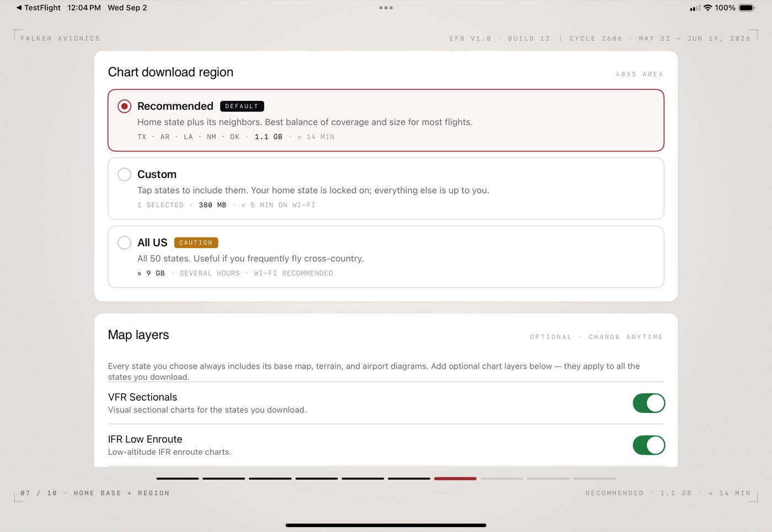Jump to the first progress step segment
This screenshot has height=532, width=772.
[178, 479]
